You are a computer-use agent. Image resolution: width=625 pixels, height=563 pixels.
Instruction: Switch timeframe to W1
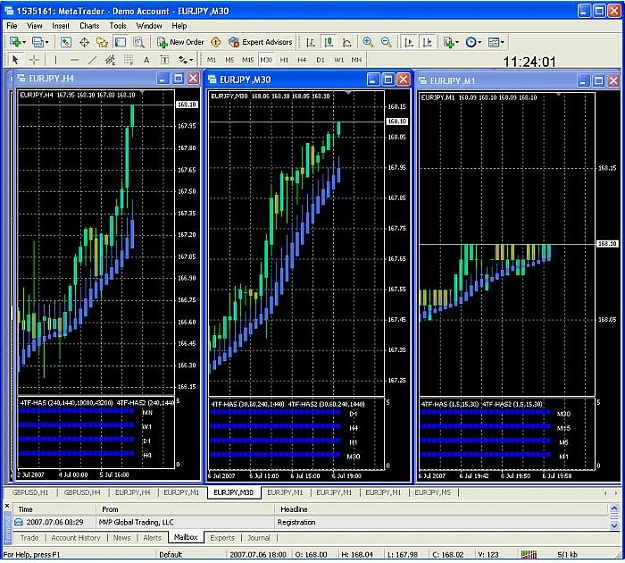[338, 60]
